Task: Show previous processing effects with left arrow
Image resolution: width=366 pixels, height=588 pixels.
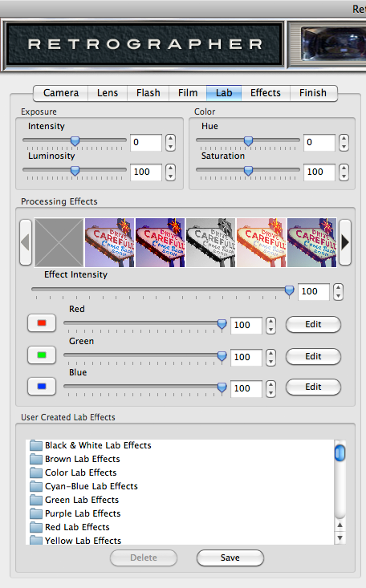Action: (26, 242)
